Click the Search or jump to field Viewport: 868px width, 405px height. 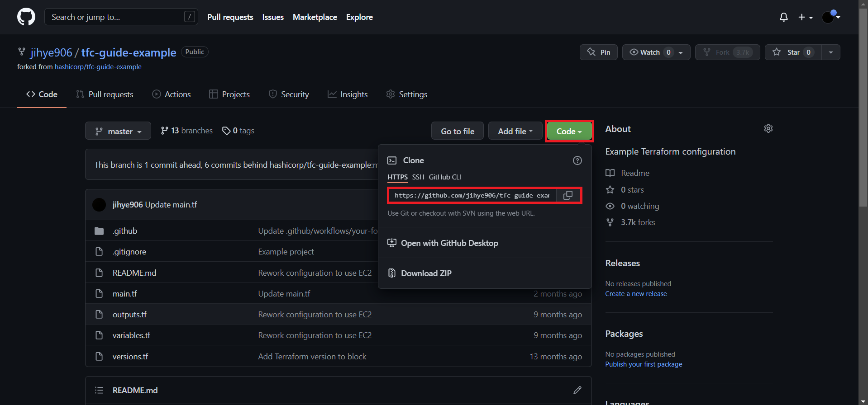(x=121, y=17)
